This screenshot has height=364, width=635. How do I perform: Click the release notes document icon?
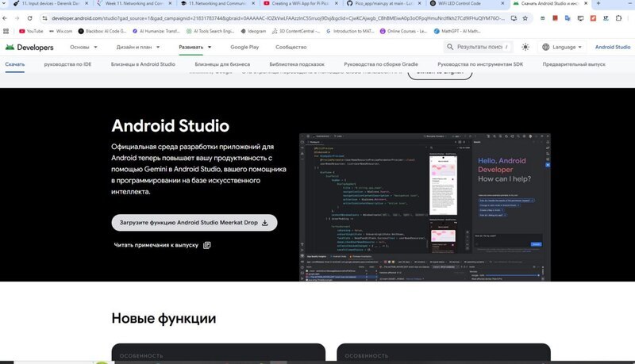coord(206,245)
